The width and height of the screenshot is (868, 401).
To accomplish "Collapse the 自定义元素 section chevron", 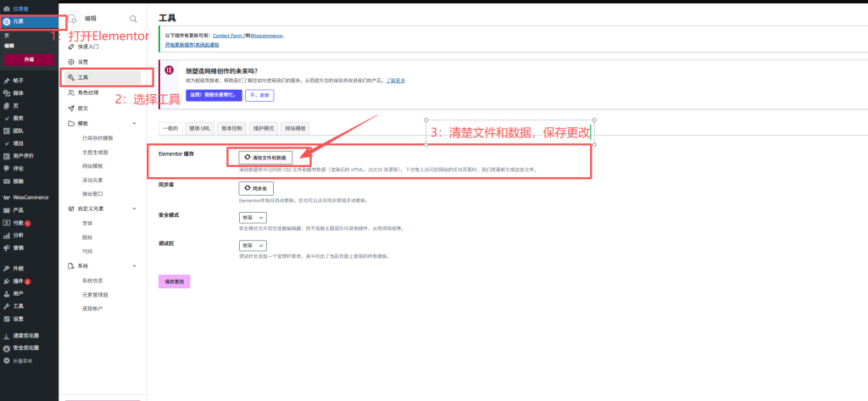I will click(134, 209).
